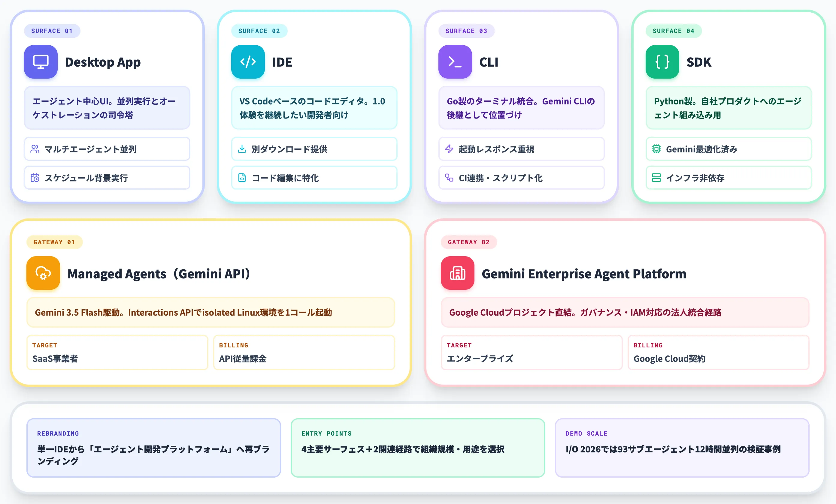Click the インフラ非依存 feature row
This screenshot has width=836, height=504.
(729, 178)
